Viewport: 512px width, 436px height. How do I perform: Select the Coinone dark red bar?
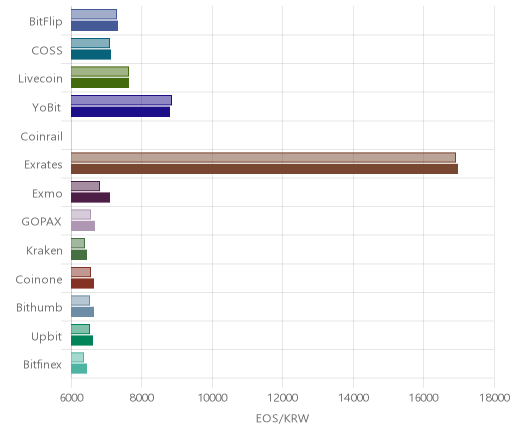pyautogui.click(x=82, y=283)
